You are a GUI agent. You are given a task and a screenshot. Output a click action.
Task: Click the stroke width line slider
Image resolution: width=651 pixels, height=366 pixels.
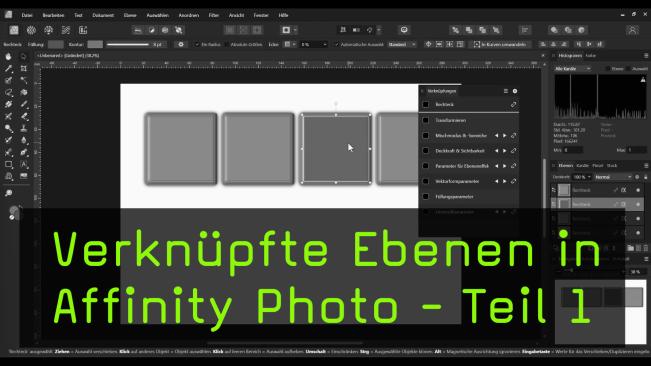(x=127, y=44)
